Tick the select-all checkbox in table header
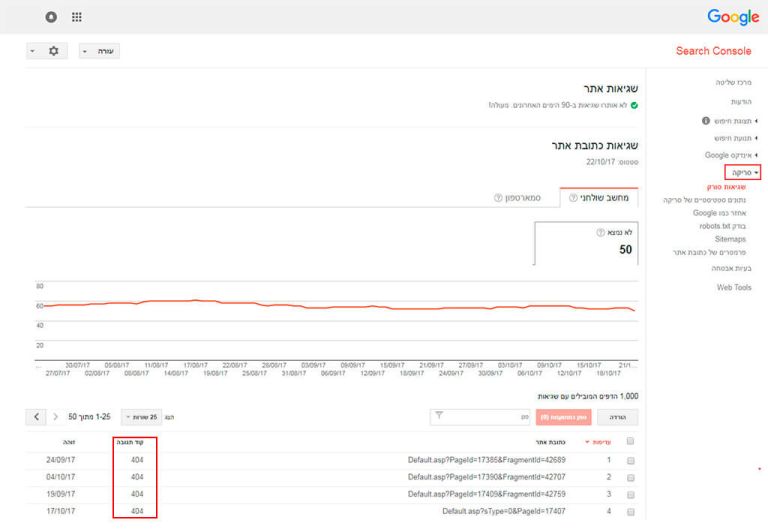The height and width of the screenshot is (532, 768). click(630, 441)
